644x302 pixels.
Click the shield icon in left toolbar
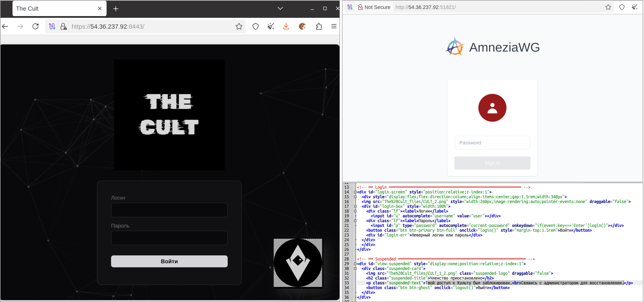pos(255,26)
